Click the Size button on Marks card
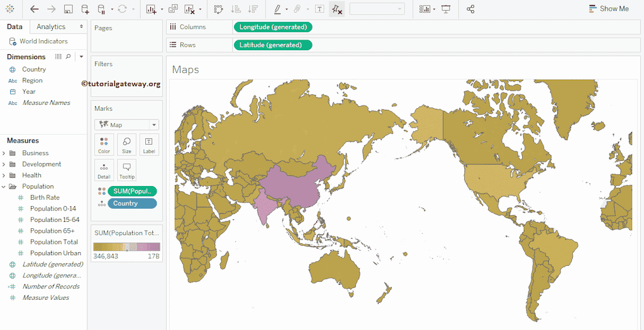Viewport: 644px width, 330px height. (126, 145)
